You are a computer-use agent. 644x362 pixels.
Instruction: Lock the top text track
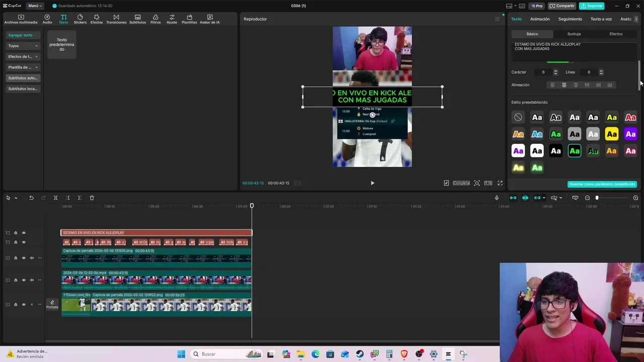16,233
